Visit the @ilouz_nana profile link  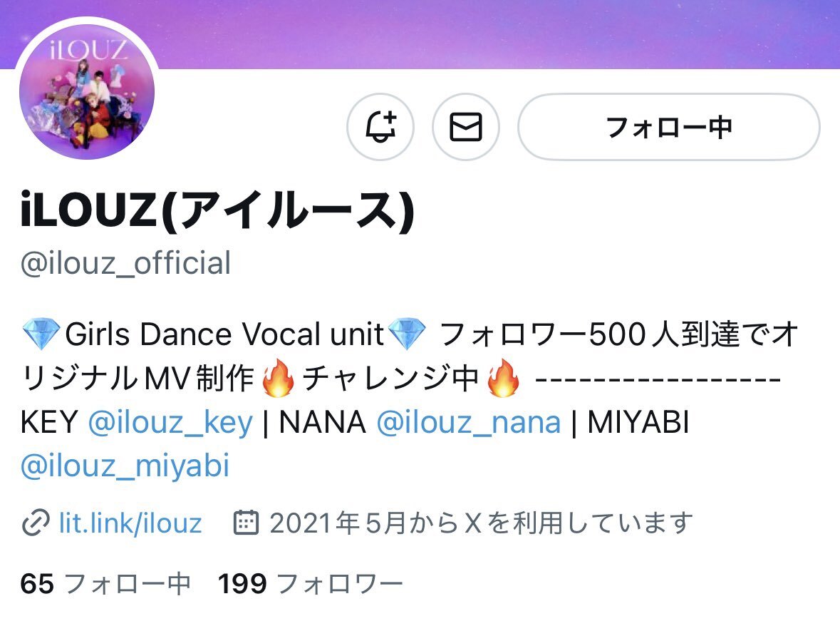[469, 422]
